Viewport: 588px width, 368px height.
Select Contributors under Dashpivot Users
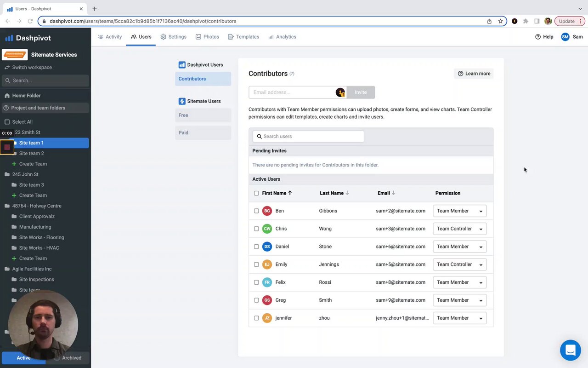point(203,79)
